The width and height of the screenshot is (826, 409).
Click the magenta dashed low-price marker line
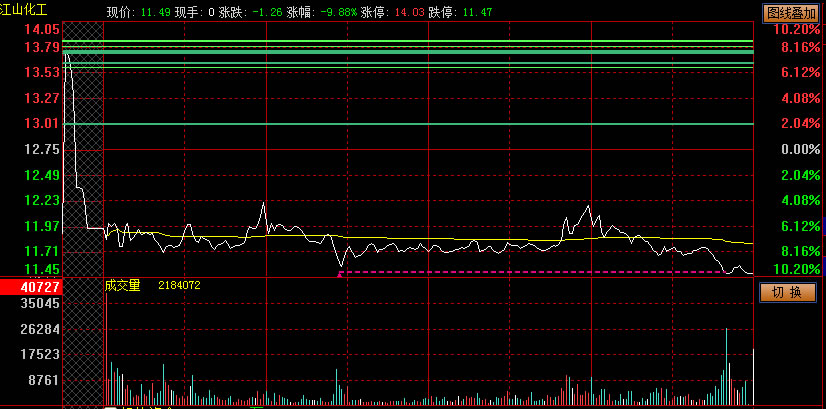530,272
